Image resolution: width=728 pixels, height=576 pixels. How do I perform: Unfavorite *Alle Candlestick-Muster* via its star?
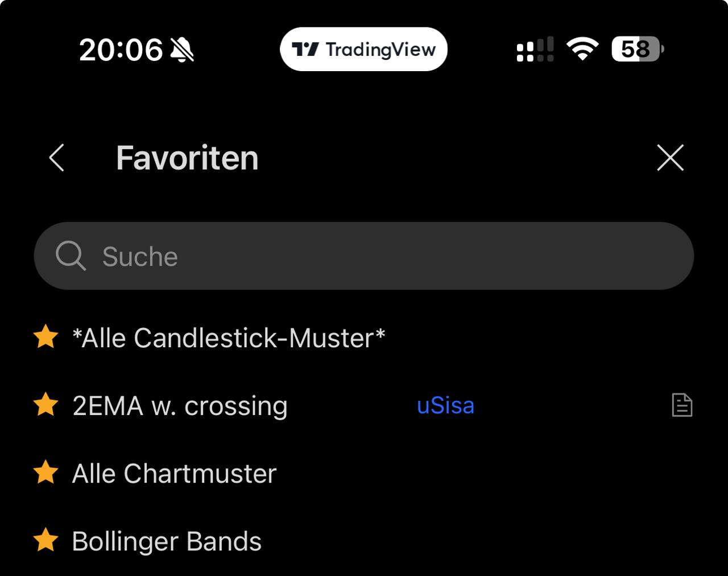click(45, 337)
